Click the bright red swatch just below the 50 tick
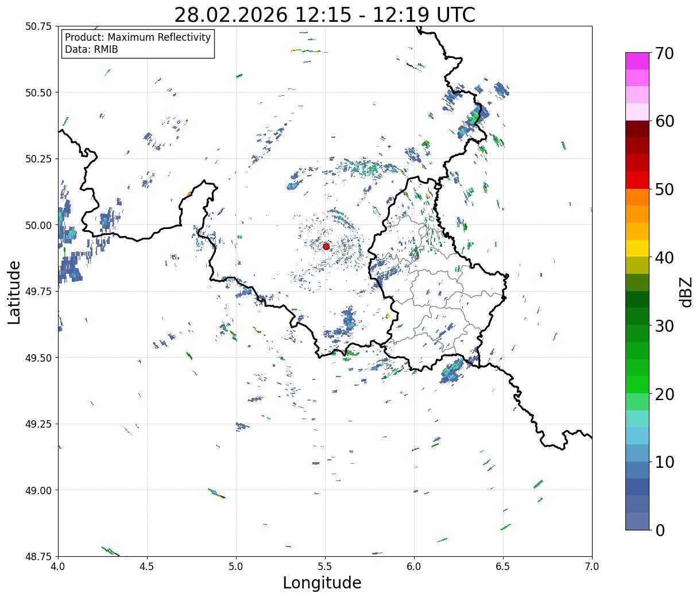Image resolution: width=700 pixels, height=597 pixels. (x=637, y=180)
